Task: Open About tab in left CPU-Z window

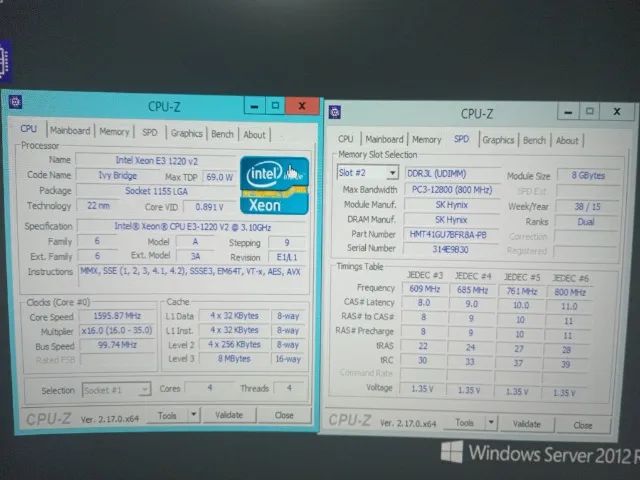Action: (x=254, y=135)
